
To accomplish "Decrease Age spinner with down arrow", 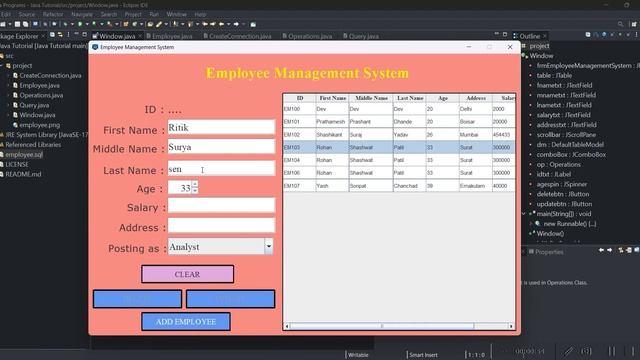I will pyautogui.click(x=195, y=191).
